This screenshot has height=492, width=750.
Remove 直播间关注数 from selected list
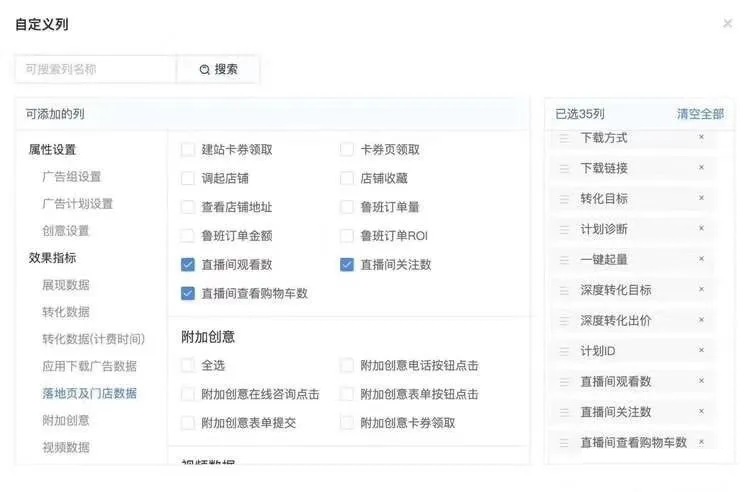pos(701,411)
